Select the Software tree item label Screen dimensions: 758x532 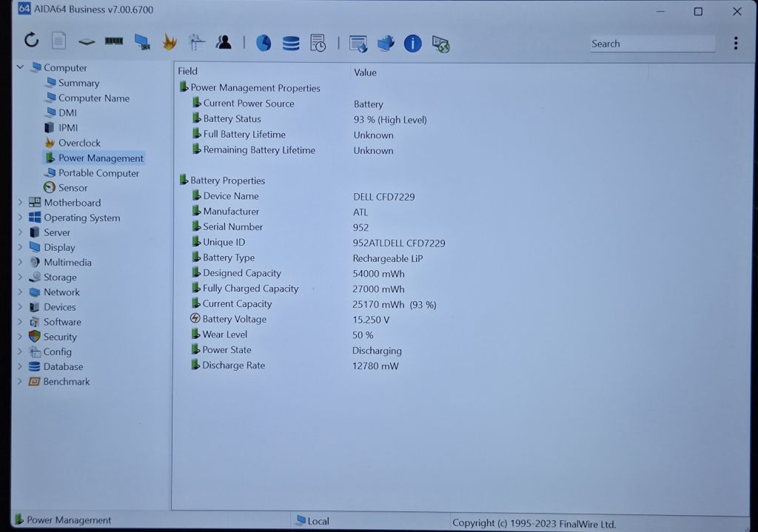pos(62,322)
